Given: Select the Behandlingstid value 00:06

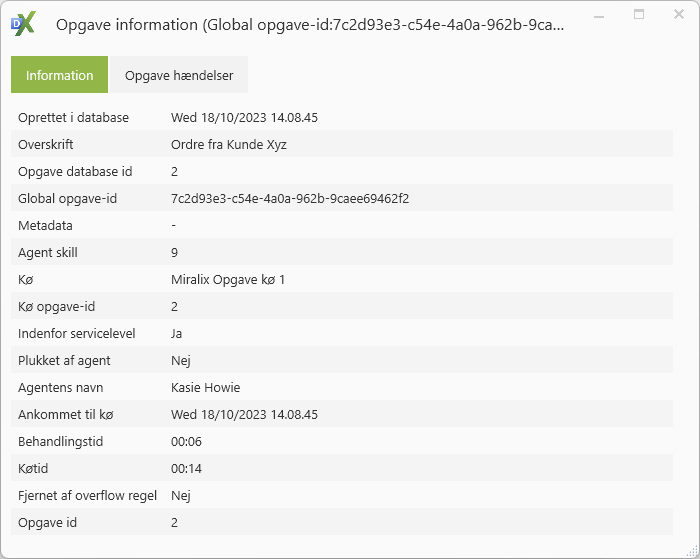Looking at the screenshot, I should coord(187,442).
